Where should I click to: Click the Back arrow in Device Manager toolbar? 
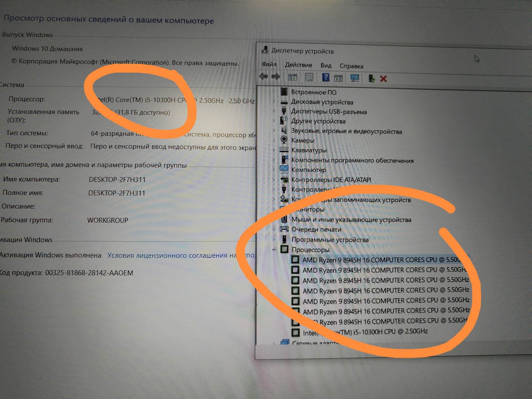pos(264,77)
